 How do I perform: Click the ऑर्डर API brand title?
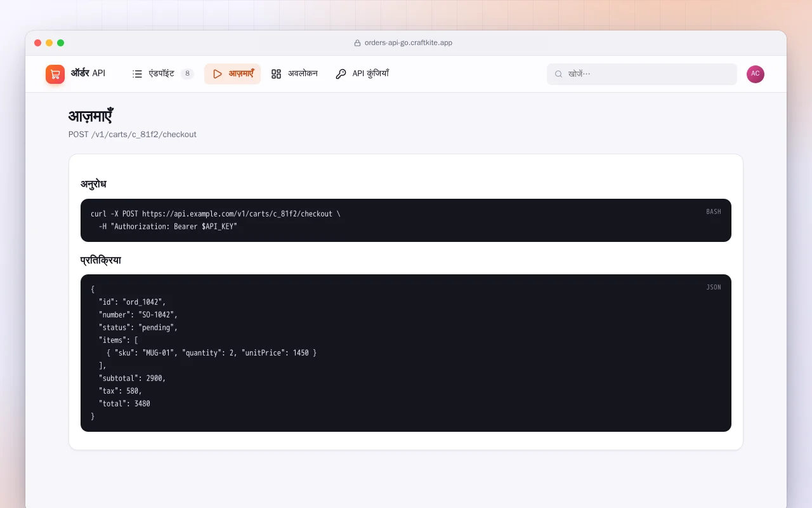click(88, 74)
